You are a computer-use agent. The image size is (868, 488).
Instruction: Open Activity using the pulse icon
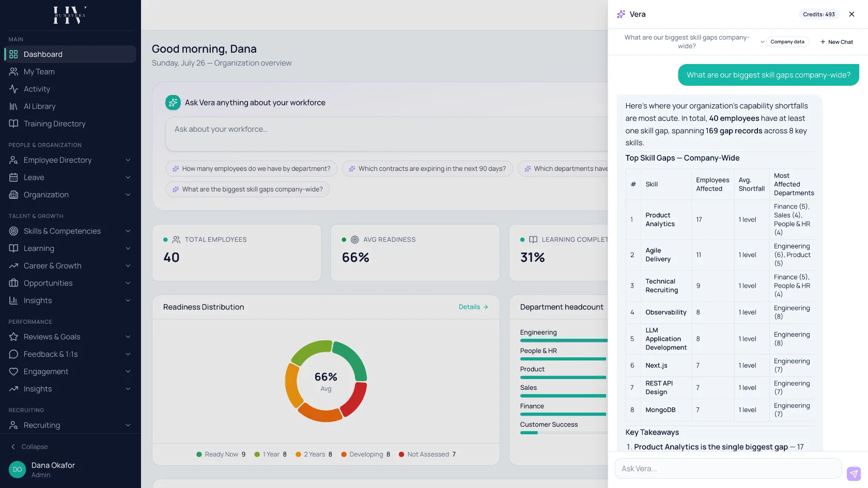pyautogui.click(x=13, y=89)
